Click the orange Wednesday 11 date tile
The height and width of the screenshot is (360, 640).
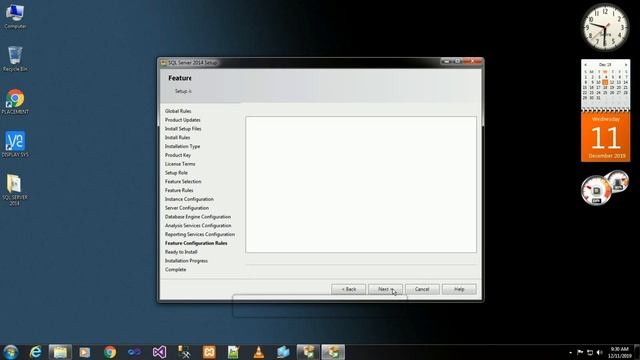(606, 137)
